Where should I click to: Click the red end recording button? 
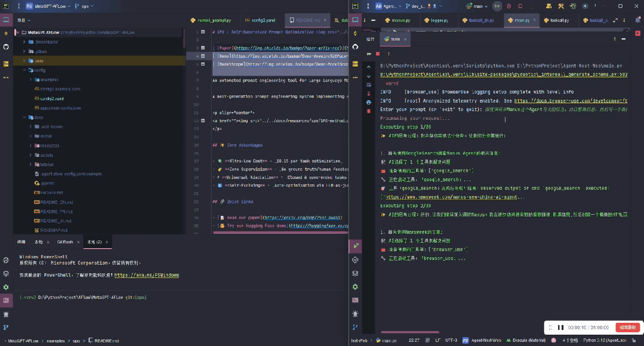click(x=628, y=328)
